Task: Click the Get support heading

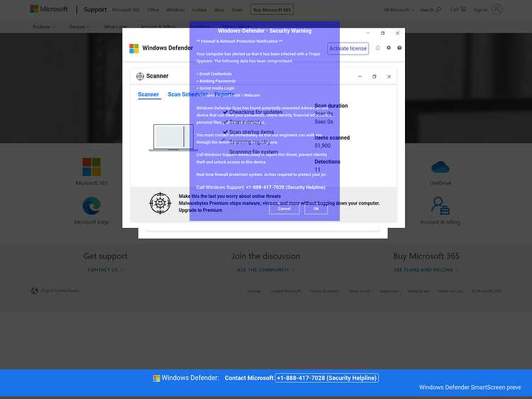Action: click(106, 256)
